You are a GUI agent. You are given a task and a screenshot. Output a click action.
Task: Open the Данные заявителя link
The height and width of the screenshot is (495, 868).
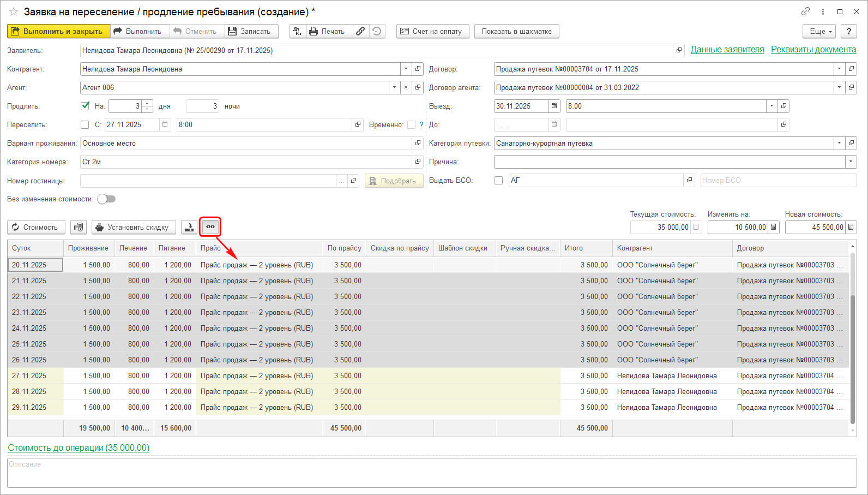coord(727,50)
